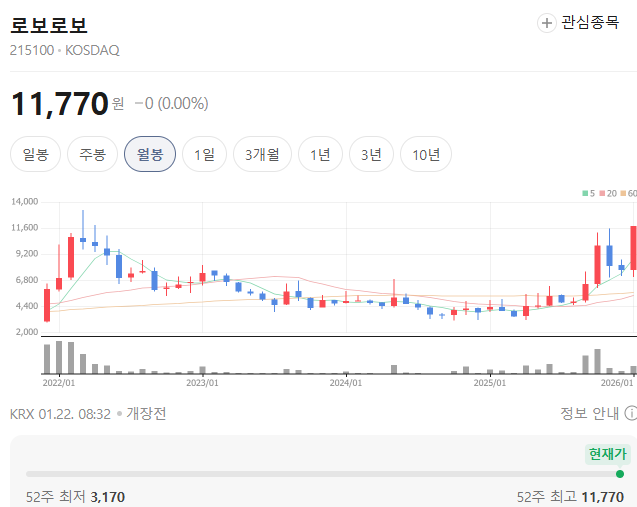Click the 2025/01 x-axis label
This screenshot has height=507, width=637.
490,383
